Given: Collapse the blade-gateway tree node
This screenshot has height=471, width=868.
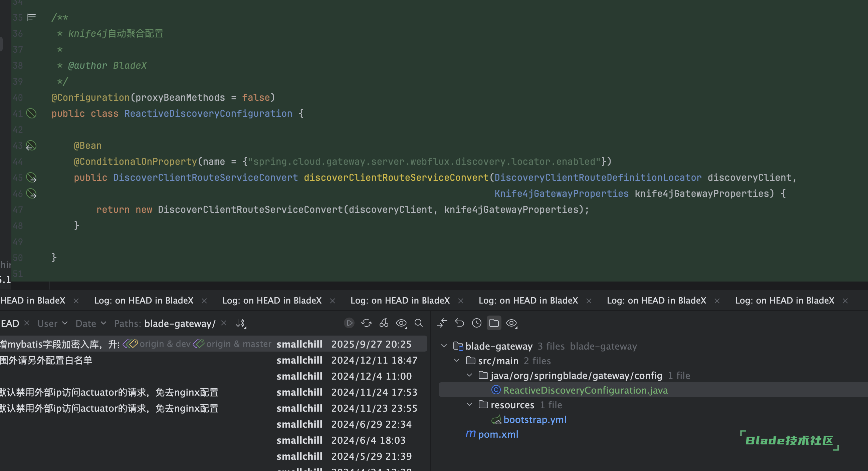Looking at the screenshot, I should pos(444,346).
